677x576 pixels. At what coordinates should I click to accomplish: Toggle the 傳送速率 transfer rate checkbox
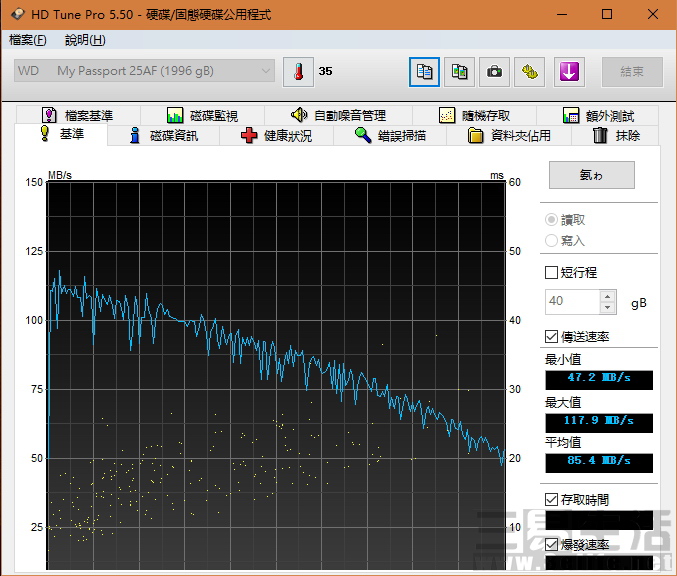[x=551, y=336]
